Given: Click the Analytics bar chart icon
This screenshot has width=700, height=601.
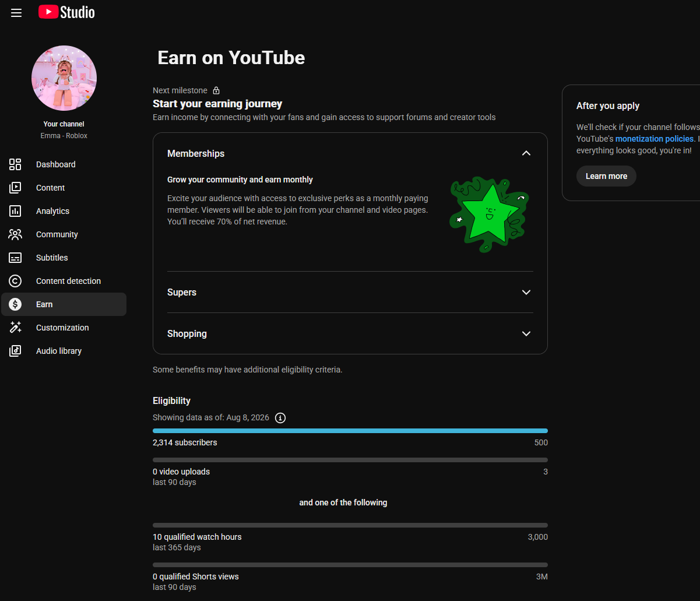Looking at the screenshot, I should point(15,211).
